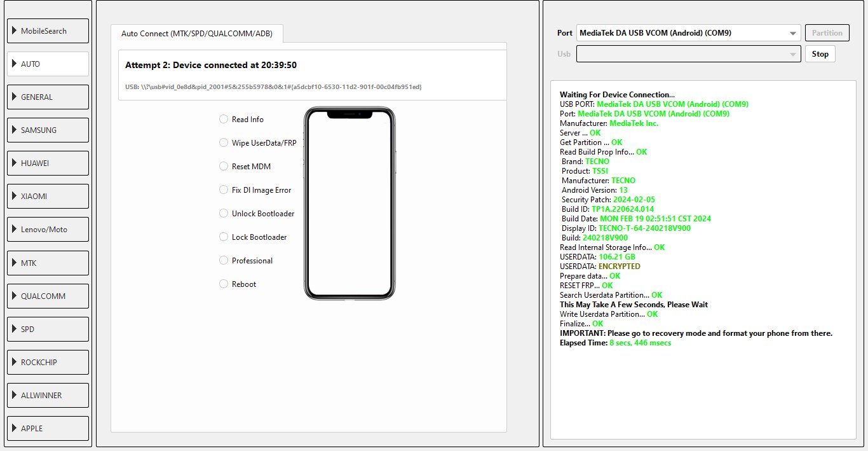
Task: Expand the XIAOMI sidebar section
Action: click(x=48, y=196)
